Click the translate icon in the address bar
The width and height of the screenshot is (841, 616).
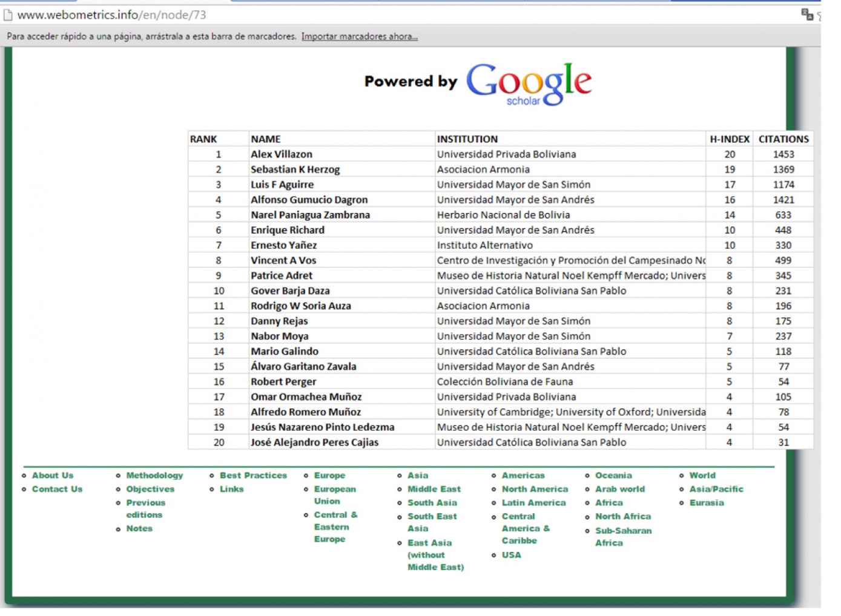pos(807,15)
